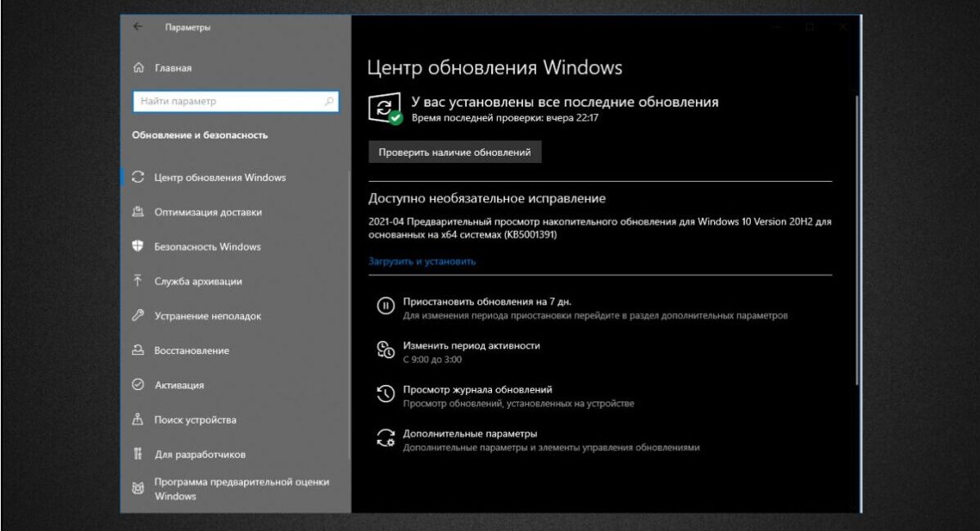Screen dimensions: 980x531
Task: Click the search magnifier icon
Action: tap(329, 101)
